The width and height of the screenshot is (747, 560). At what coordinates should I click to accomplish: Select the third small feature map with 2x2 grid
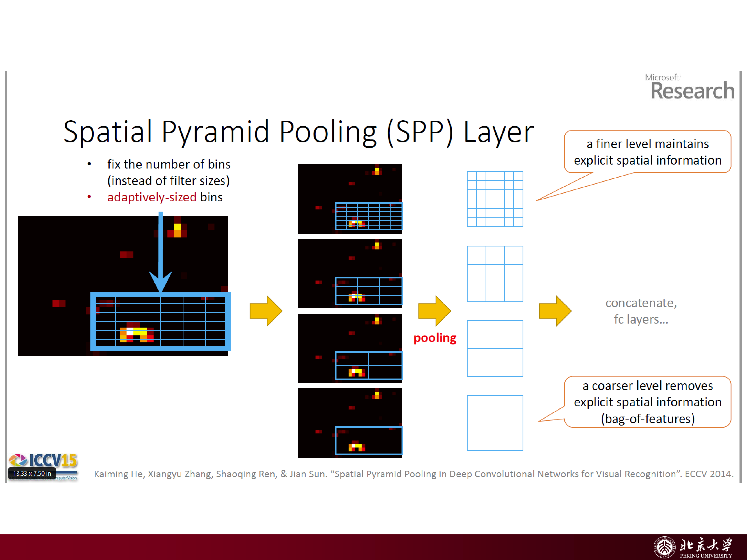350,348
